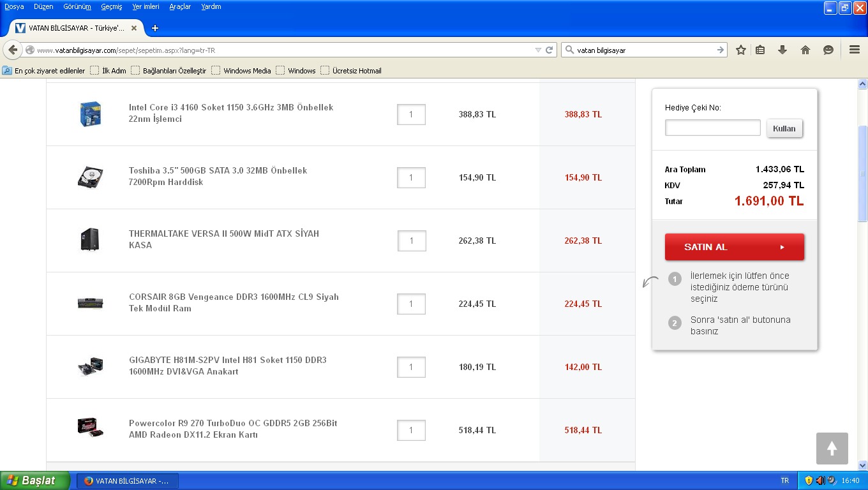
Task: Click the site identity globe icon
Action: pyautogui.click(x=30, y=50)
